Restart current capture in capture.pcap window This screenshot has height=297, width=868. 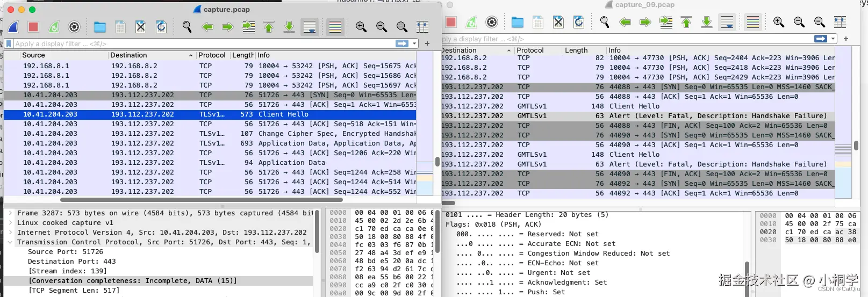54,27
